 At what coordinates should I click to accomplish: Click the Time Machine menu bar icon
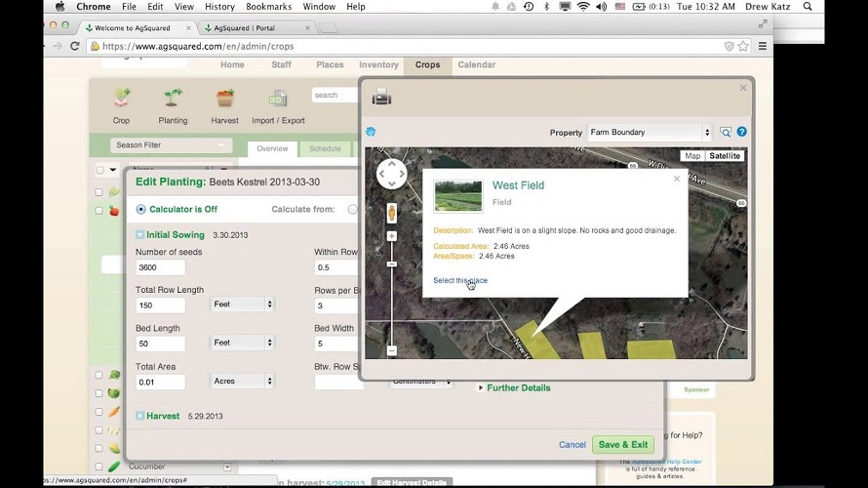point(529,7)
